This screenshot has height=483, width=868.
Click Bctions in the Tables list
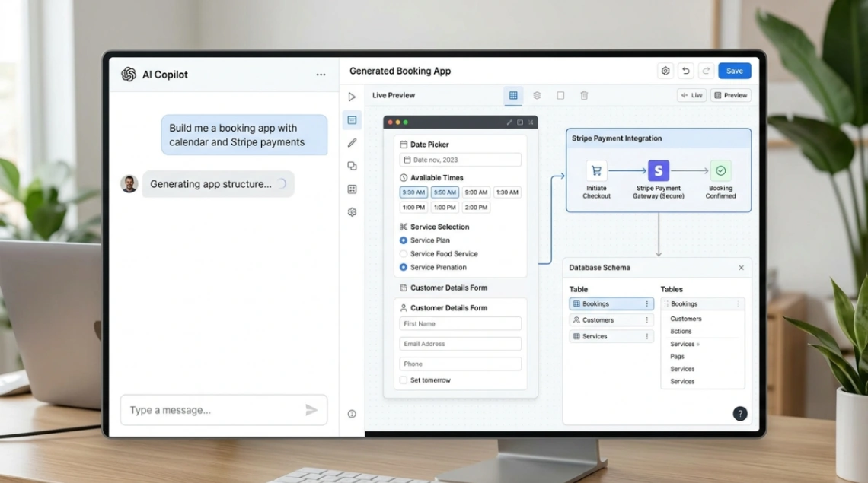coord(681,332)
